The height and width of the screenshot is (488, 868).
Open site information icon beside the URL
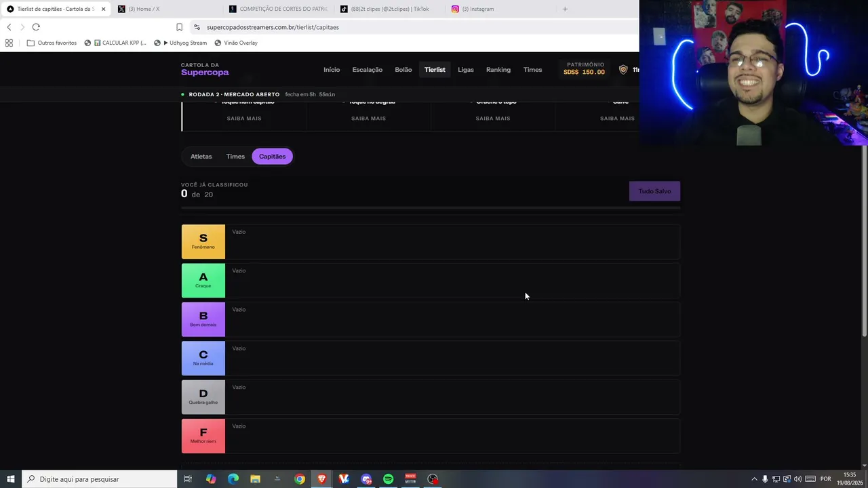click(x=197, y=27)
